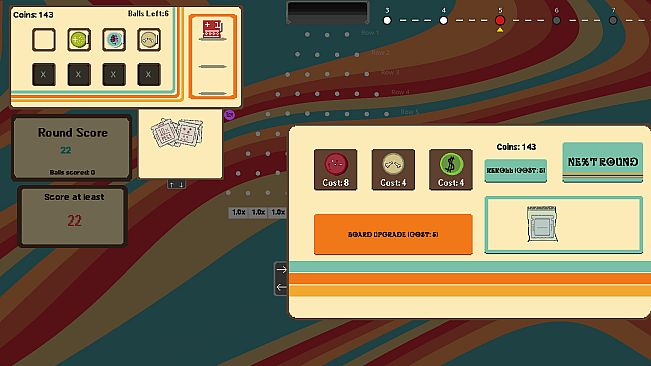
Task: Click the empty inventory ball slot
Action: click(44, 40)
